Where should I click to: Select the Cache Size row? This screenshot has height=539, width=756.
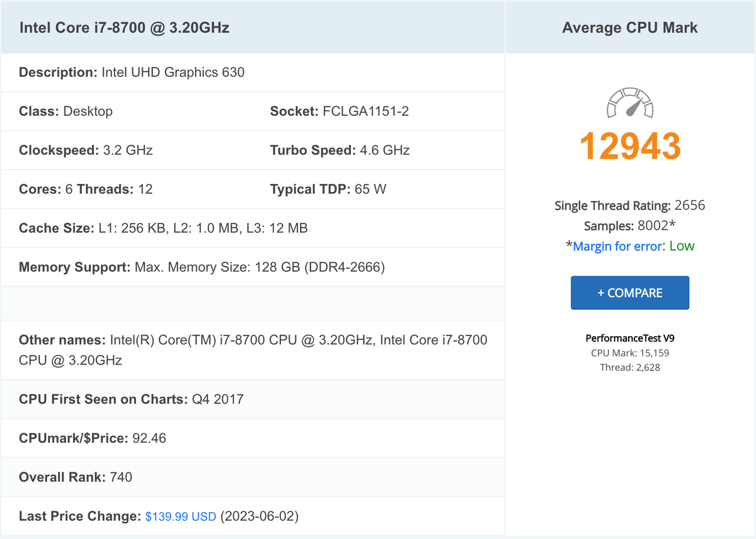pos(163,229)
